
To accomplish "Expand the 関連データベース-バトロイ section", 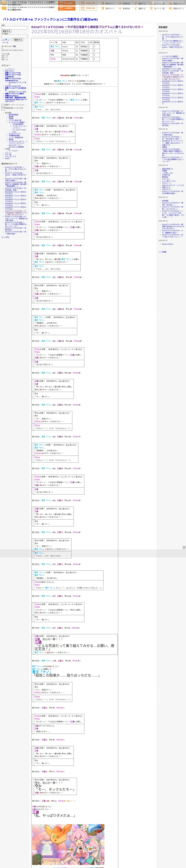I will coord(3,105).
